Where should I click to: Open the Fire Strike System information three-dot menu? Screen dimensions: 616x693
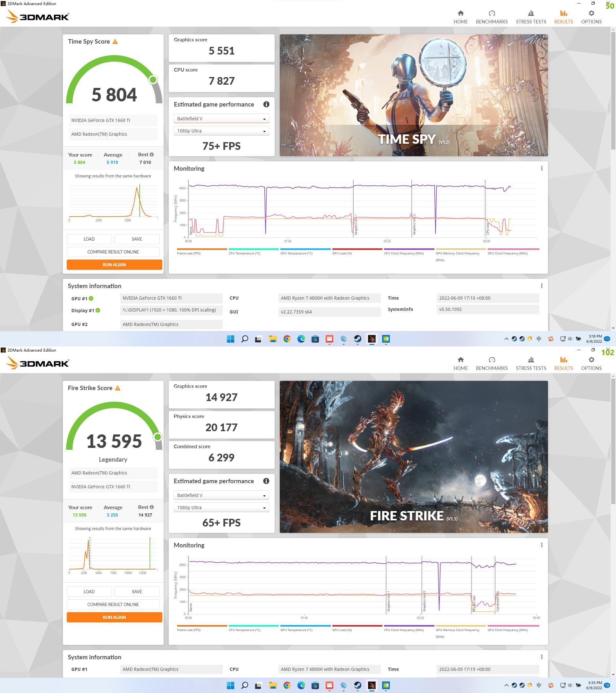tap(542, 657)
